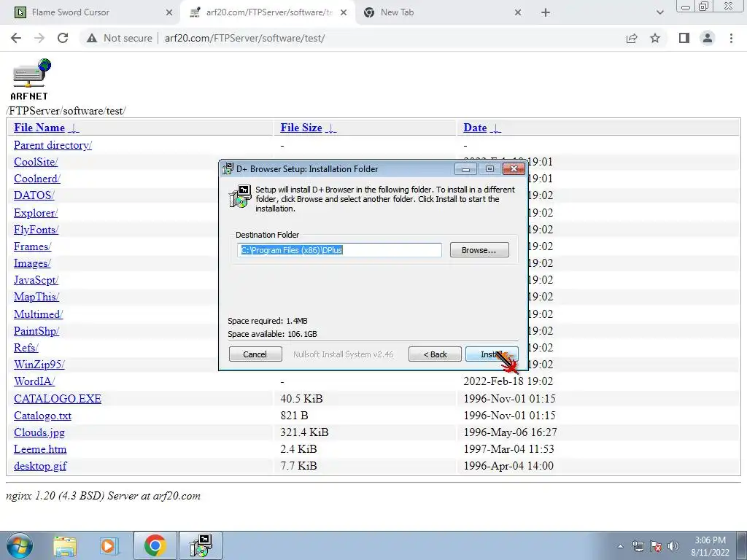Share this page using the share icon
This screenshot has width=747, height=560.
tap(632, 38)
